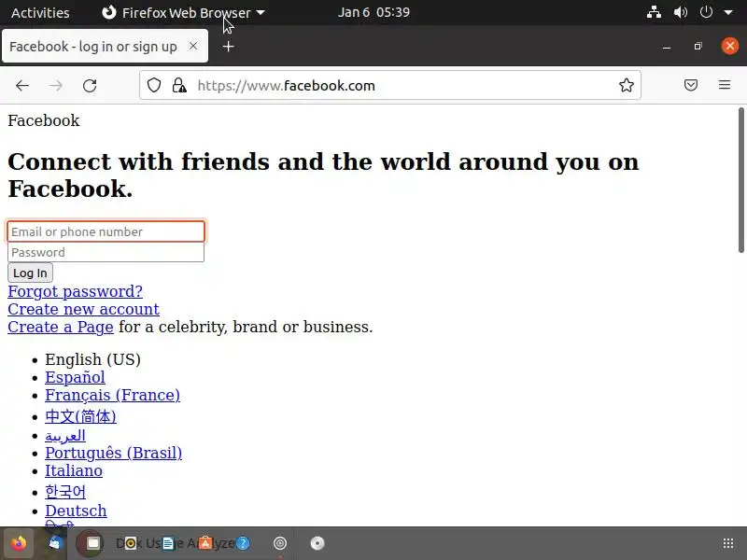
Task: Save page to Pocket
Action: point(691,85)
